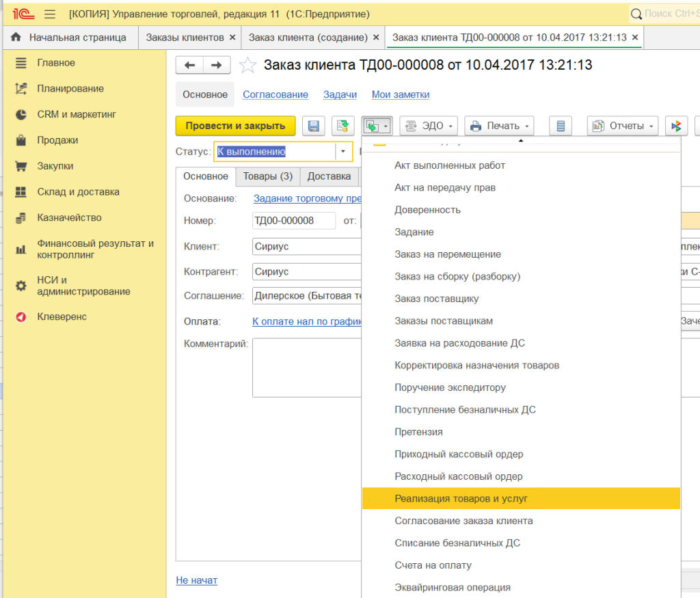Post the document with the green arrow icon
Viewport: 700px width, 598px height.
point(343,126)
